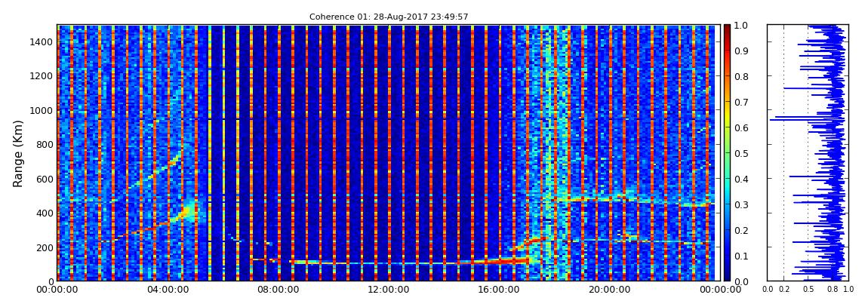
Task: Click the 1400 tick on the range axis
Action: click(x=42, y=41)
